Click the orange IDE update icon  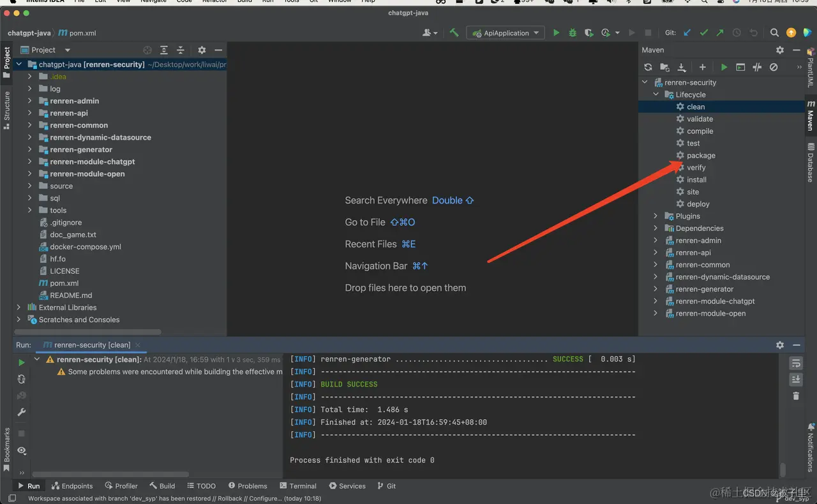(791, 33)
